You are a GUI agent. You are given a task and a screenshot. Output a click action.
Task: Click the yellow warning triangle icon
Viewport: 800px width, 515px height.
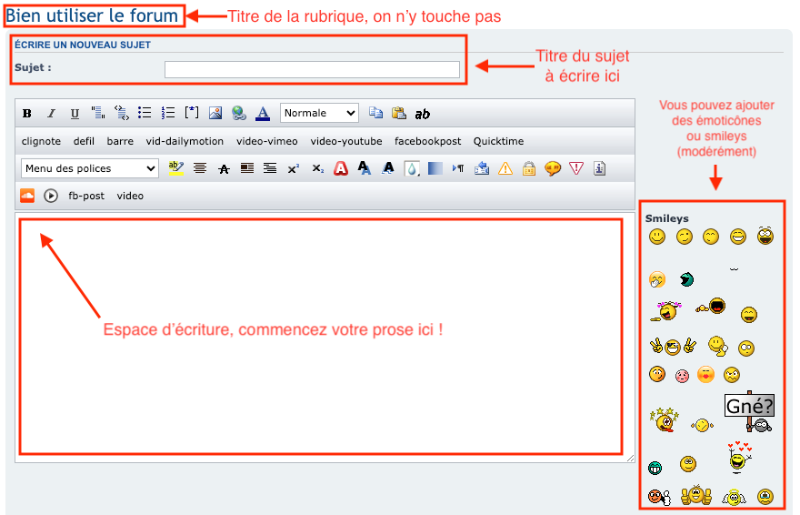[505, 169]
